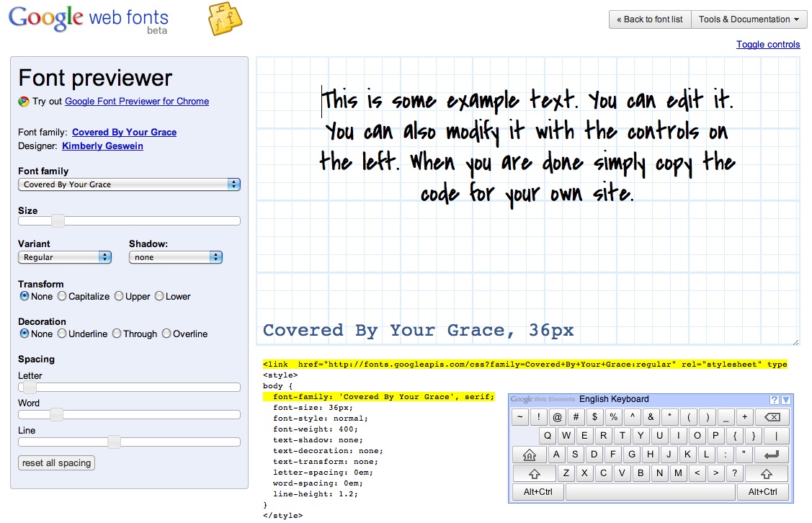Click the 'line-height: 1.2;' code line

click(316, 494)
